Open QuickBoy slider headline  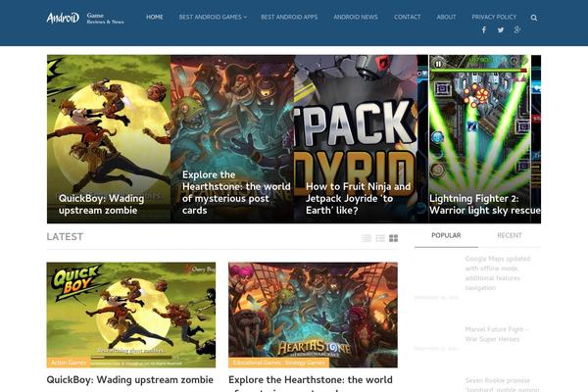[101, 204]
